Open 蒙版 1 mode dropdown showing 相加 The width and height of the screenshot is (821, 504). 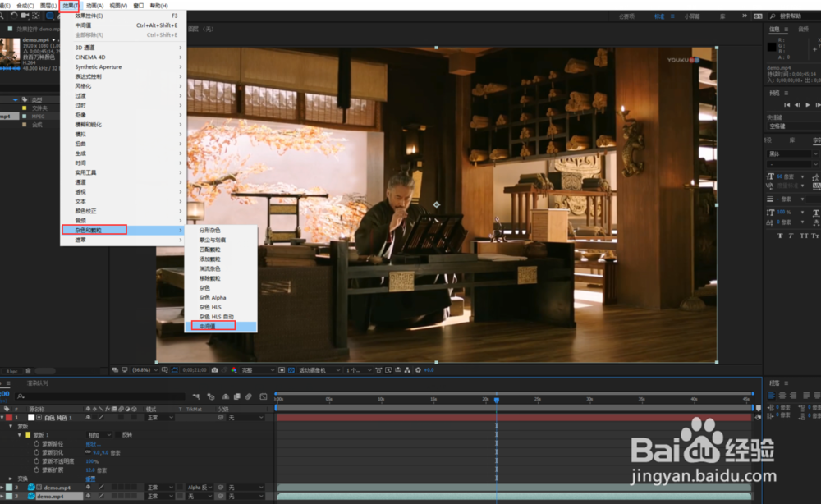(99, 435)
